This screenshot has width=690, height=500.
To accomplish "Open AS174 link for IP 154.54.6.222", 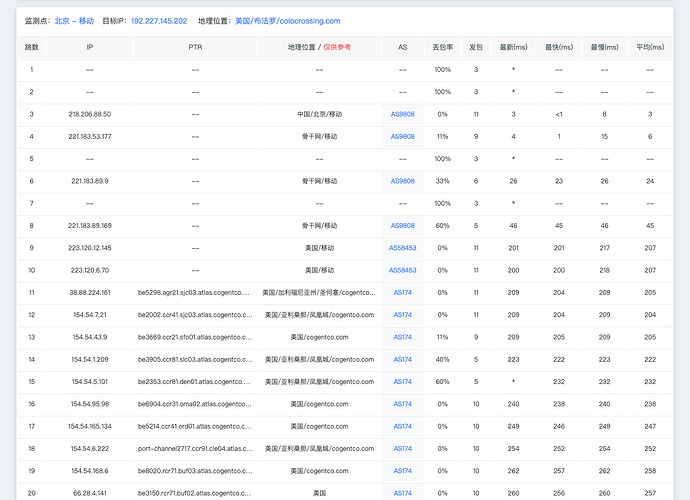I will pos(403,449).
